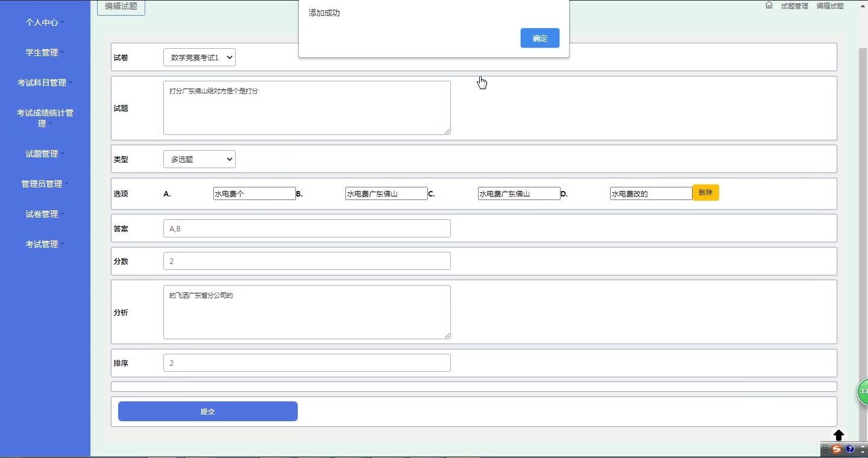Click the 试题 row label
The width and height of the screenshot is (868, 458).
pos(121,108)
